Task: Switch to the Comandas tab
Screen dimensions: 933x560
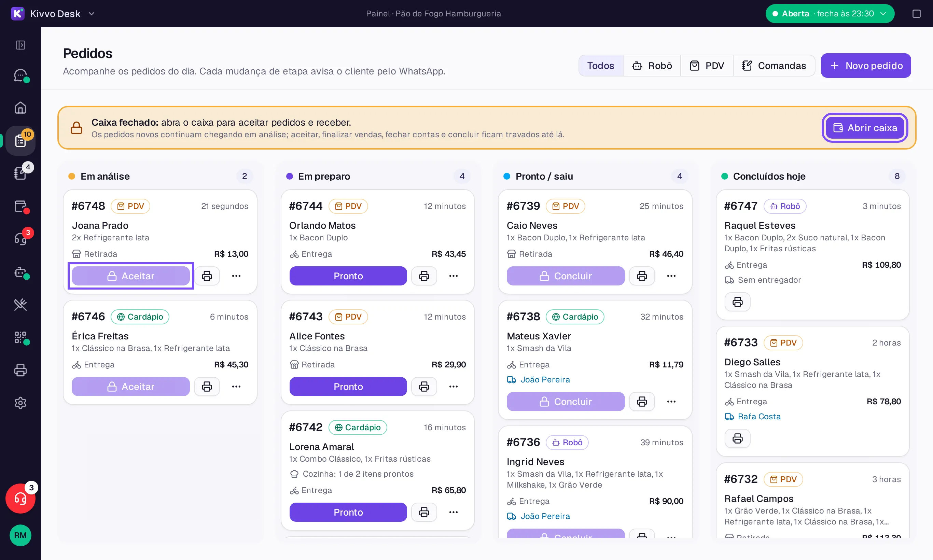Action: 774,66
